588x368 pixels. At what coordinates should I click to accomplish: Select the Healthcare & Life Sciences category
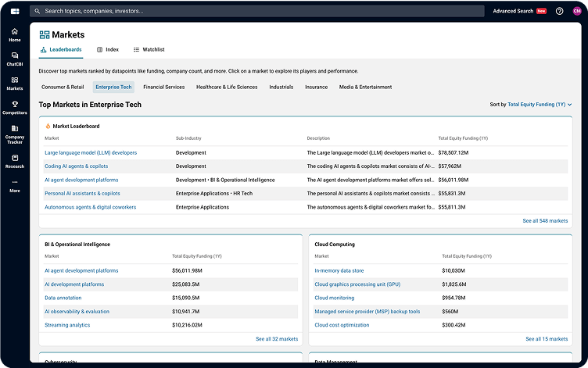(226, 87)
